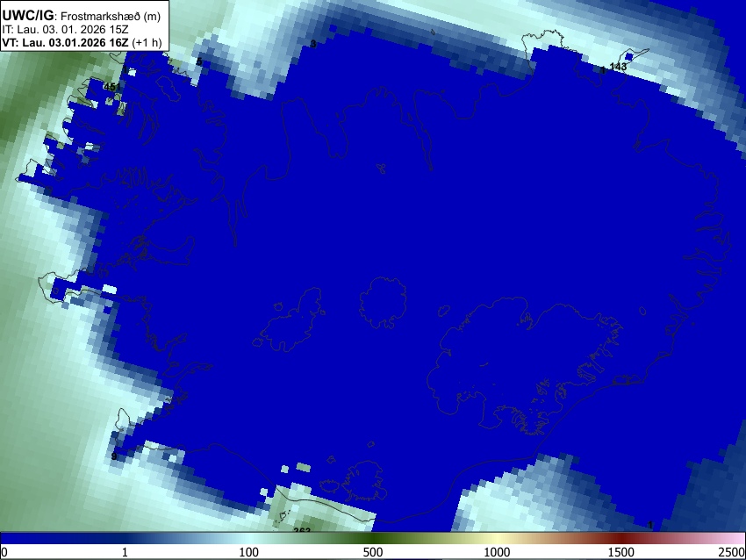Click the legend tick label '0'
The height and width of the screenshot is (560, 746).
click(x=4, y=552)
